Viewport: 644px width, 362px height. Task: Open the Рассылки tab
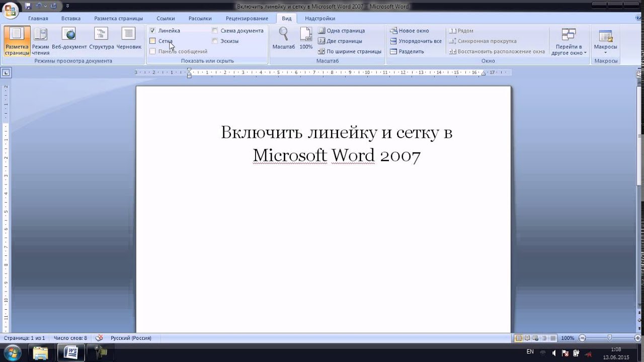[200, 18]
